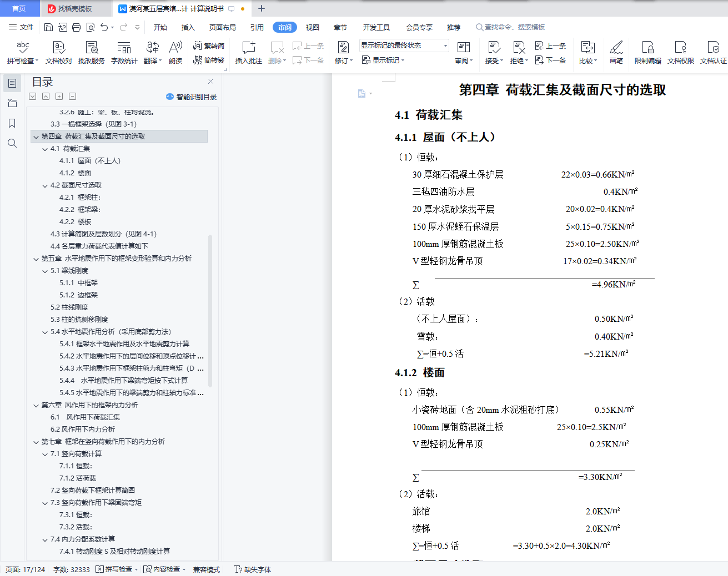The width and height of the screenshot is (728, 576).
Task: Switch to the 首页 tab
Action: (x=19, y=8)
